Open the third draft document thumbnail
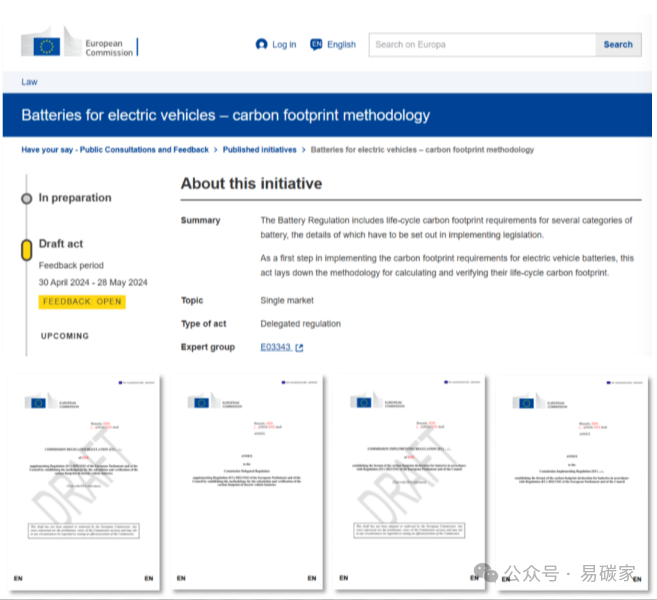Screen dimensions: 657x600 [x=409, y=480]
